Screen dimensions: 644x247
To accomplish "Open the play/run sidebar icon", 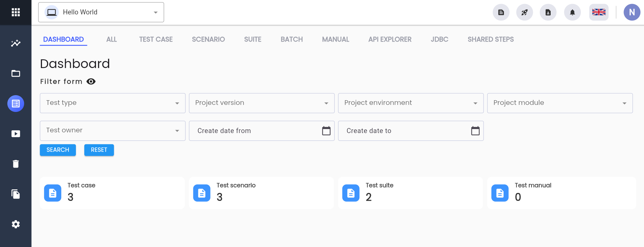I will [16, 134].
